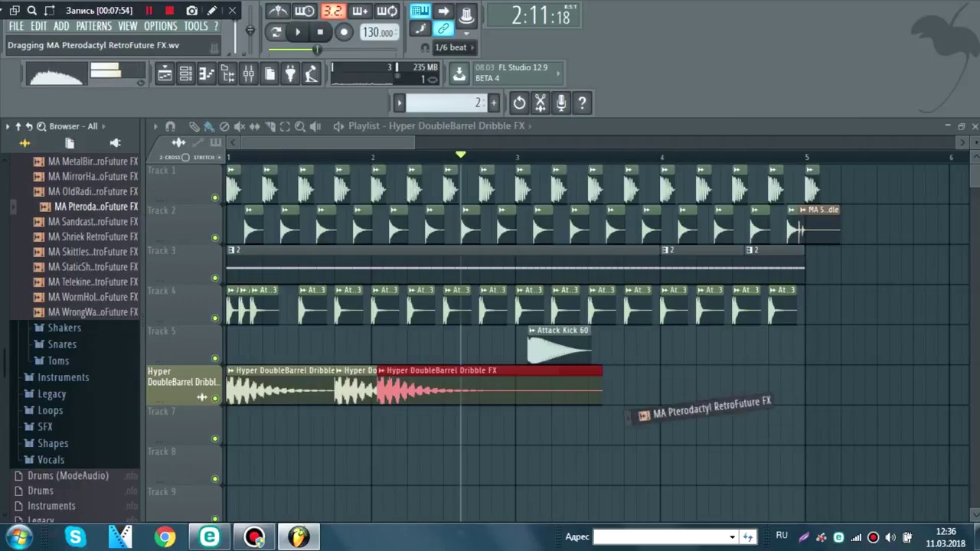Viewport: 980px width, 551px height.
Task: Toggle playlist snap magnet icon
Action: click(170, 126)
